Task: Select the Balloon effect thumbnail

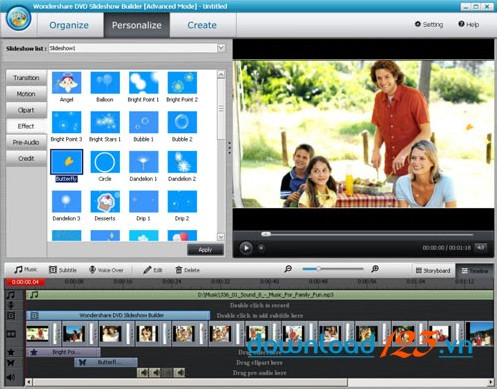Action: click(x=105, y=83)
